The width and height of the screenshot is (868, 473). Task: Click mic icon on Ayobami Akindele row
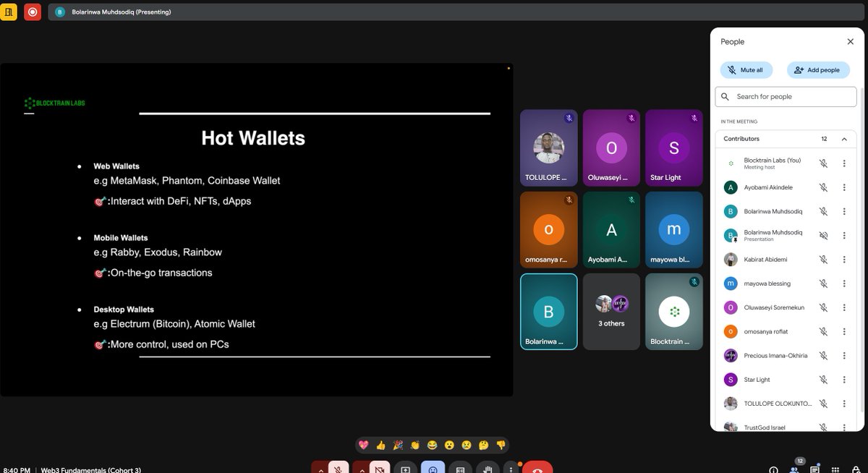(x=823, y=187)
